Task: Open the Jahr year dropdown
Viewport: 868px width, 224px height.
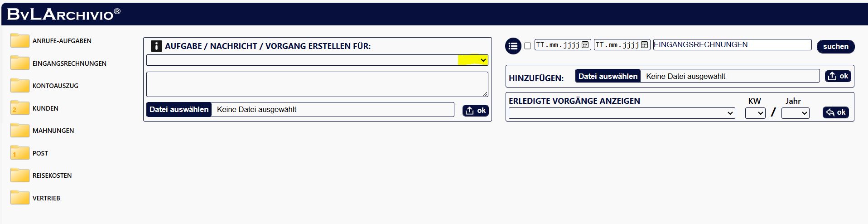Action: pos(795,113)
